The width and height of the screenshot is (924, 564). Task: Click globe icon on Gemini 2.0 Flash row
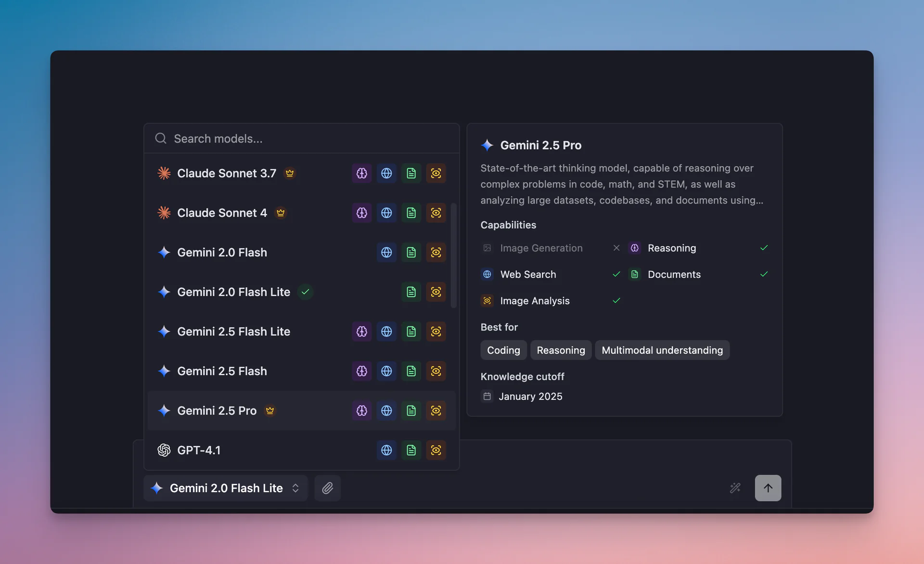[x=386, y=252]
